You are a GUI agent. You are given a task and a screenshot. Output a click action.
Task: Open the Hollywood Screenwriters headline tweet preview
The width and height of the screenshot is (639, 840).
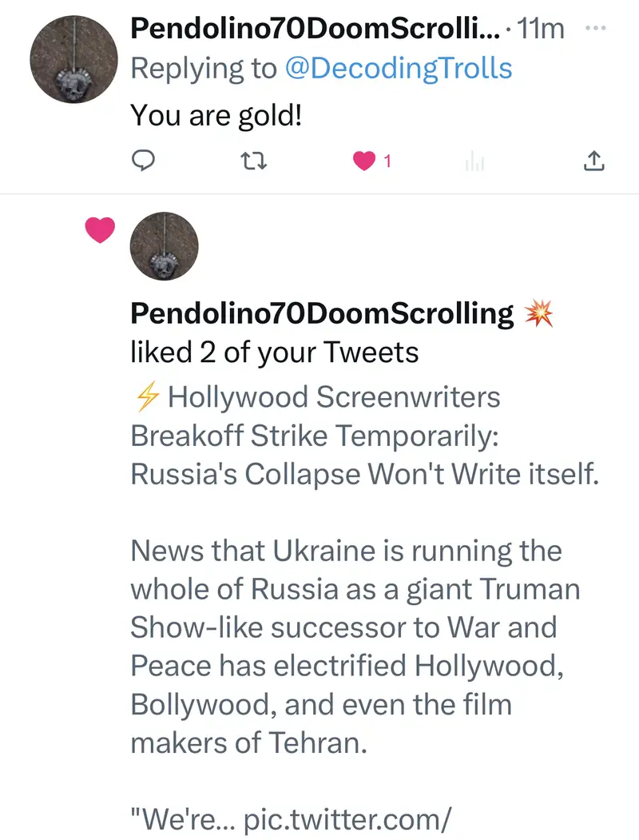[363, 436]
